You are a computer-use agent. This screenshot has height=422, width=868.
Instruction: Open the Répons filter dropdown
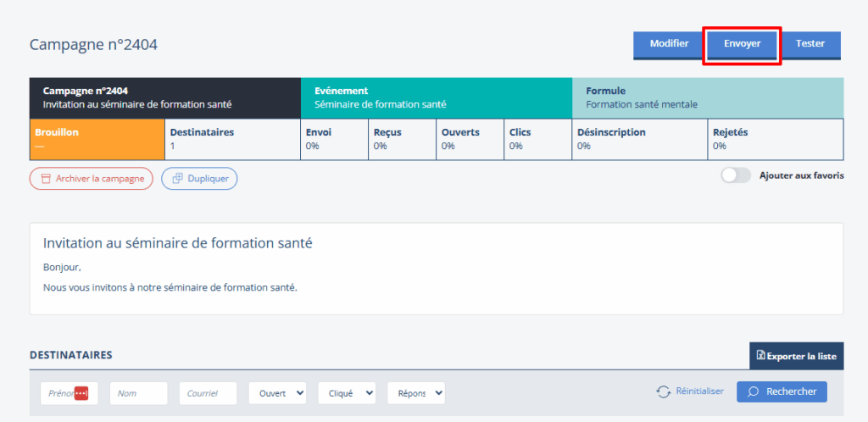tap(416, 393)
